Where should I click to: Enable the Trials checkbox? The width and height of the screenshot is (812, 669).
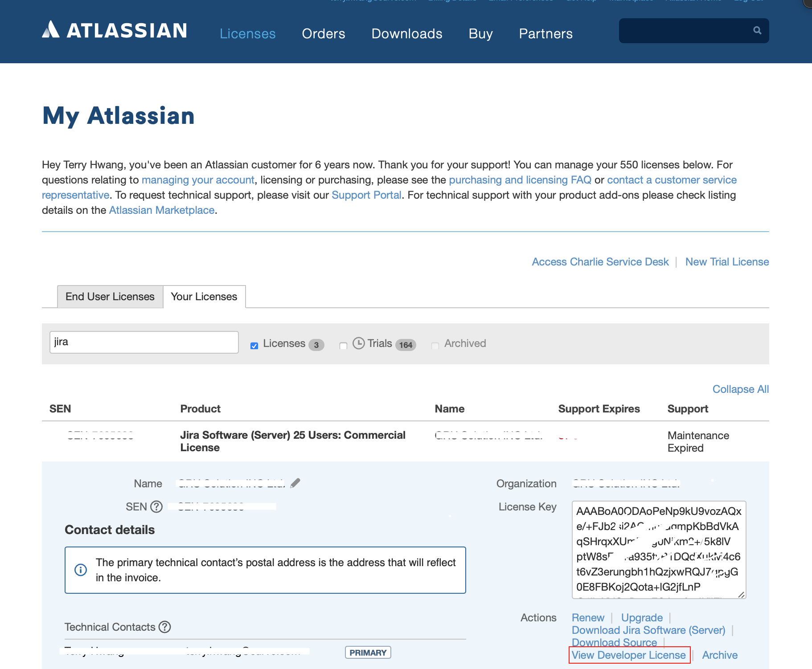point(343,346)
